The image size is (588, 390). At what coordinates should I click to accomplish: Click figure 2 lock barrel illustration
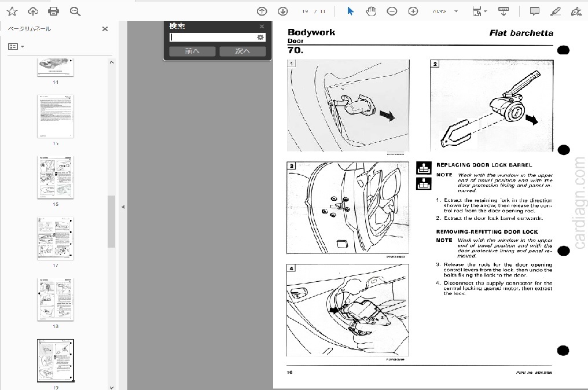(x=491, y=106)
